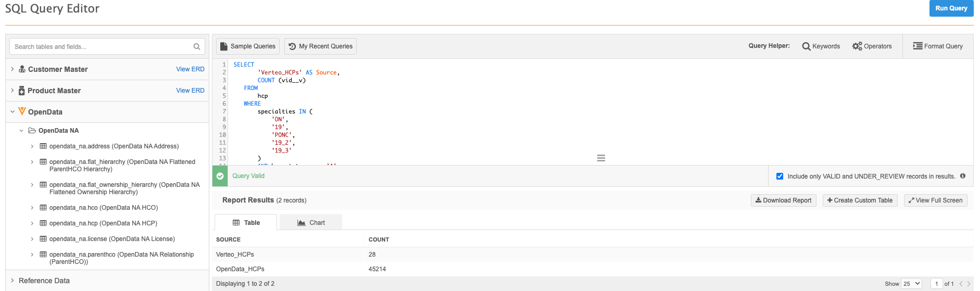The width and height of the screenshot is (980, 291).
Task: Switch to the Chart tab
Action: tap(311, 223)
